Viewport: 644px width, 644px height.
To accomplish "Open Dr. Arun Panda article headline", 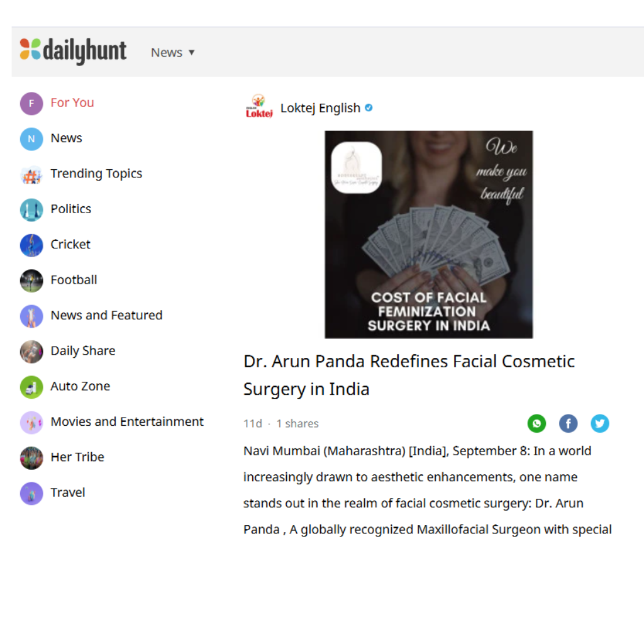I will [x=409, y=375].
